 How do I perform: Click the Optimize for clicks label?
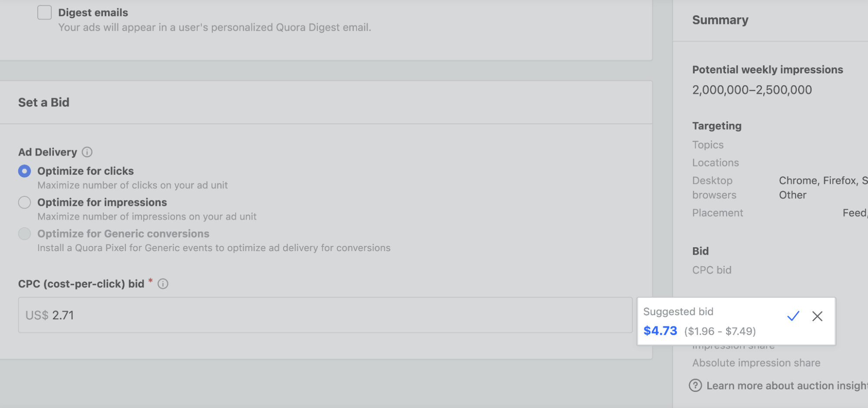[86, 171]
